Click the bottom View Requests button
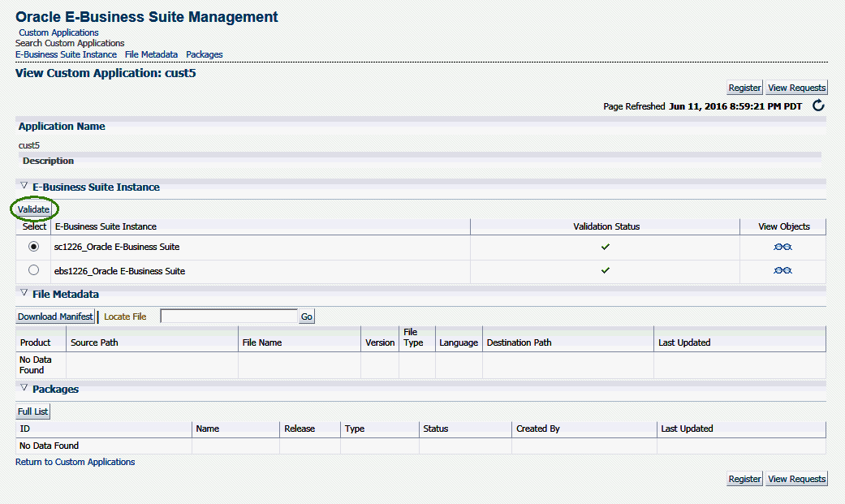The width and height of the screenshot is (845, 504). (796, 479)
